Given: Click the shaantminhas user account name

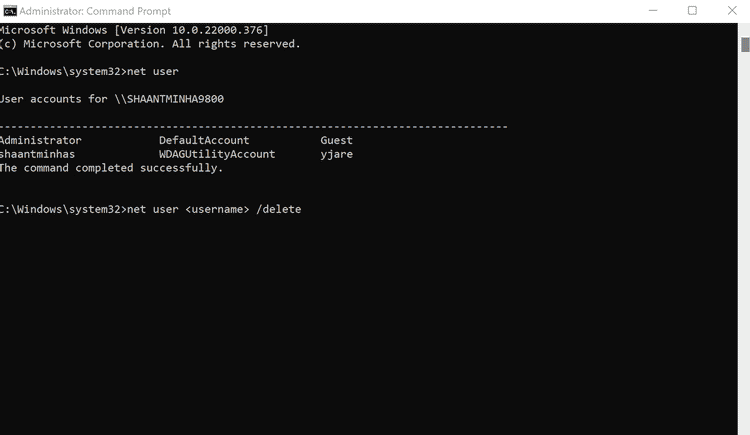Looking at the screenshot, I should (38, 155).
